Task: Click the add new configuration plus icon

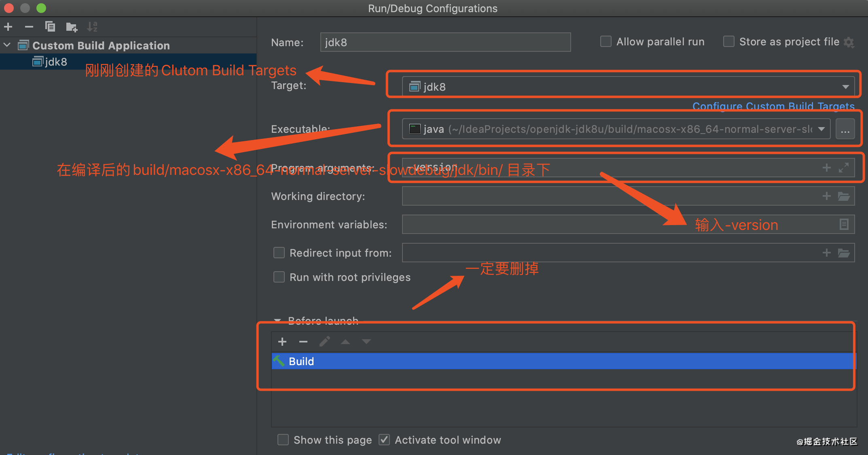Action: point(8,27)
